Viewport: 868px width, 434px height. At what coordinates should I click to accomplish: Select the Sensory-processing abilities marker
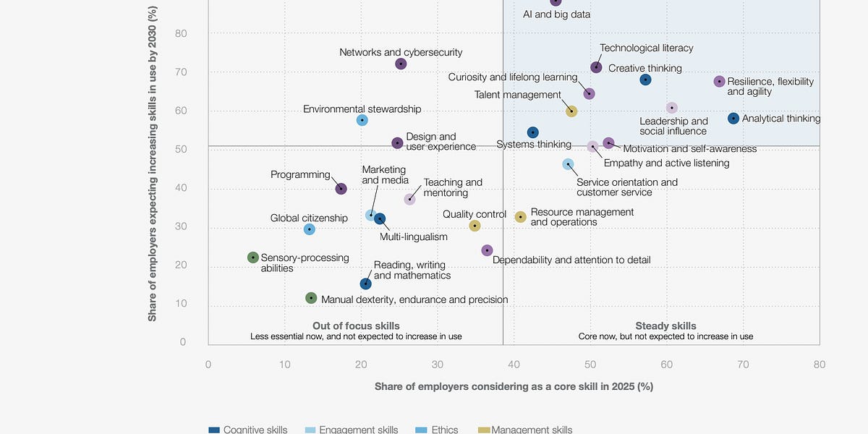[x=253, y=258]
